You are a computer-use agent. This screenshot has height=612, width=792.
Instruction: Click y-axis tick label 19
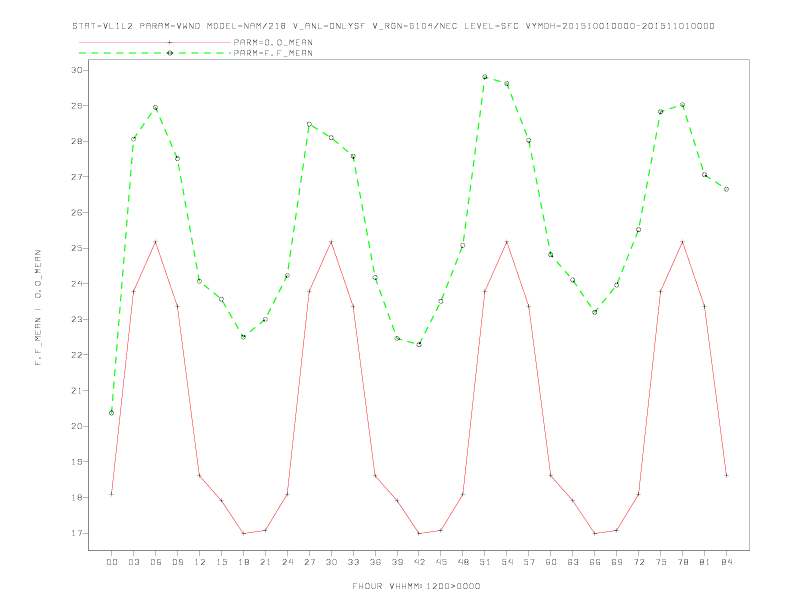(x=76, y=462)
